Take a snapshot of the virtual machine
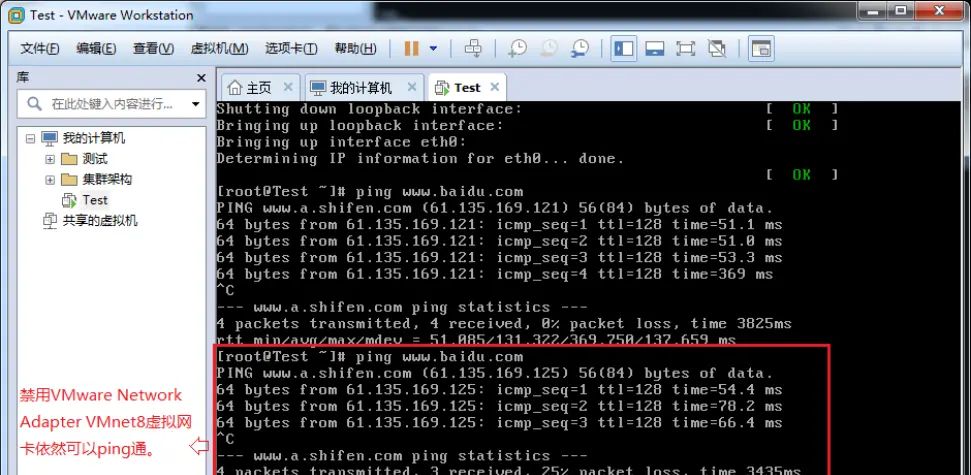This screenshot has width=971, height=475. click(517, 48)
